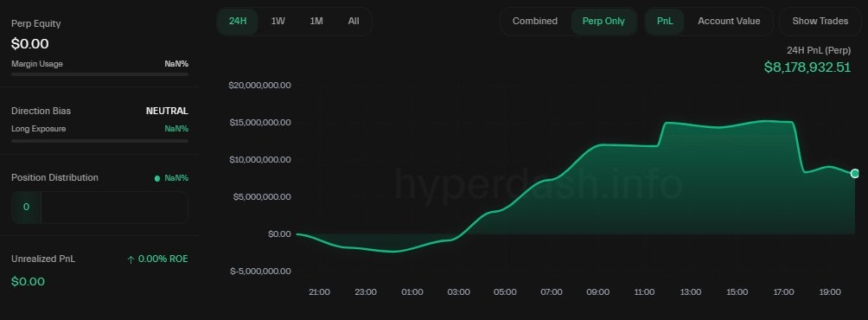Image resolution: width=868 pixels, height=320 pixels.
Task: Click the ROE up arrow icon
Action: pyautogui.click(x=131, y=259)
